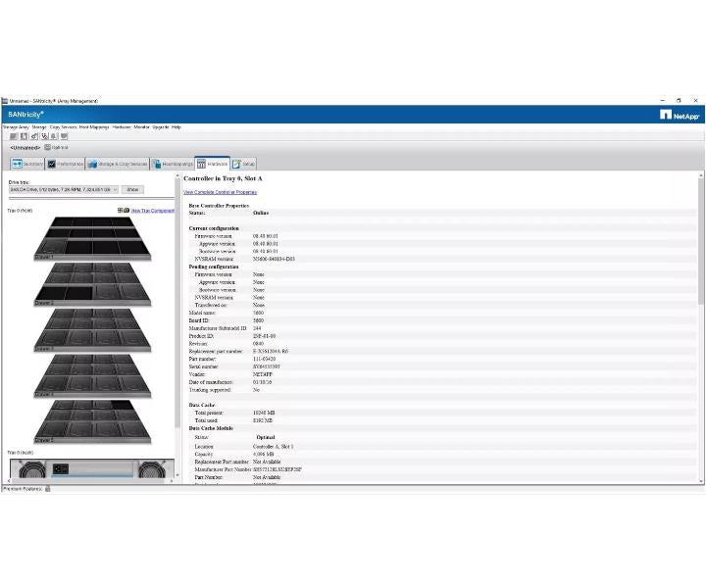Open the Upgrade menu

click(160, 127)
